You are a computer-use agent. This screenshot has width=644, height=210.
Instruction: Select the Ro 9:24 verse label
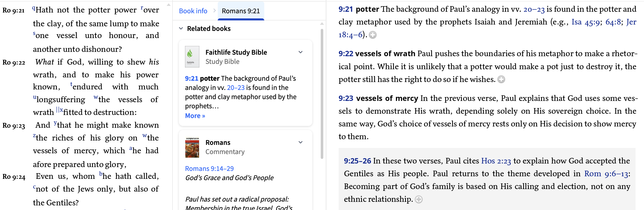[14, 177]
